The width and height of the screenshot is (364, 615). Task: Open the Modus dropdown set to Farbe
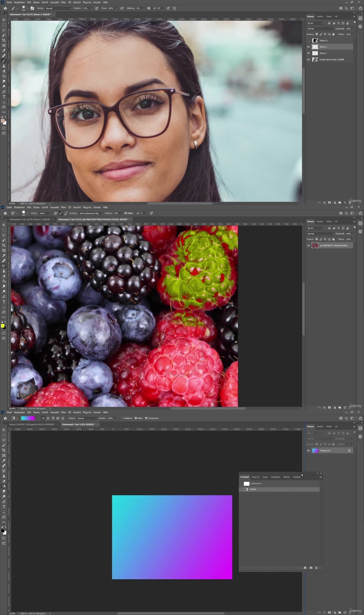click(x=45, y=213)
